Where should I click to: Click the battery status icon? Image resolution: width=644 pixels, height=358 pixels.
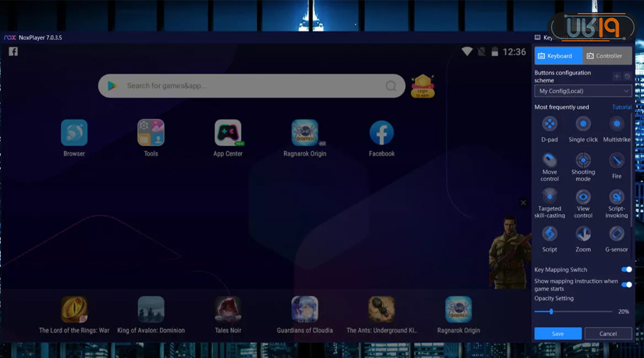pyautogui.click(x=495, y=52)
